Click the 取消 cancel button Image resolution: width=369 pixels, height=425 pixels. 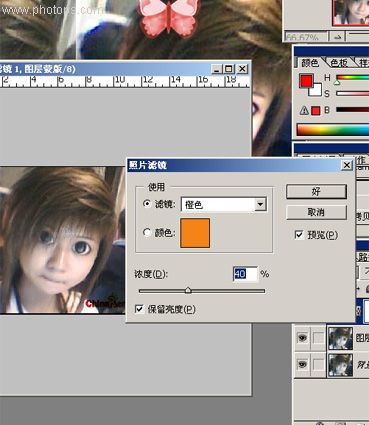click(x=316, y=212)
